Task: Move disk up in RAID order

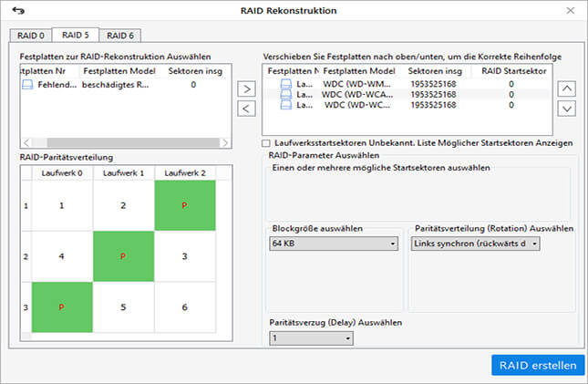Action: 566,88
